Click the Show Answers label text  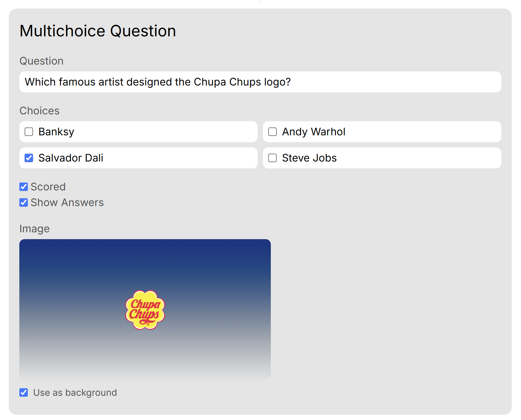[67, 202]
